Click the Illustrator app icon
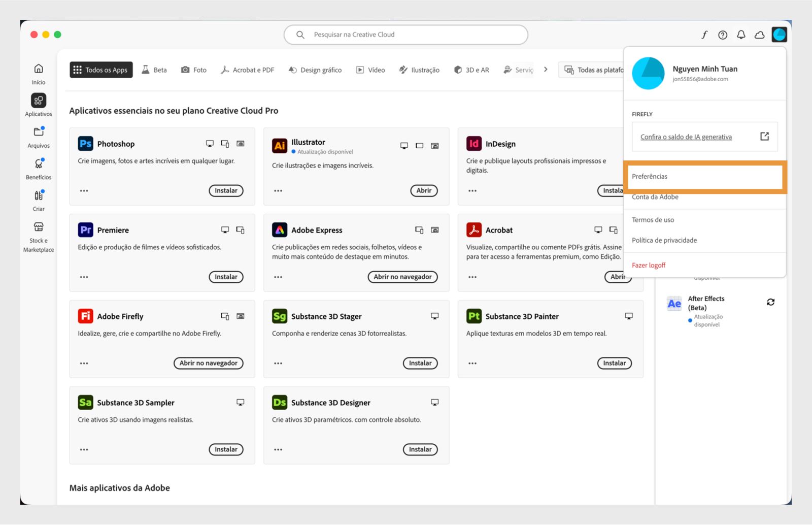This screenshot has width=812, height=525. pyautogui.click(x=280, y=146)
